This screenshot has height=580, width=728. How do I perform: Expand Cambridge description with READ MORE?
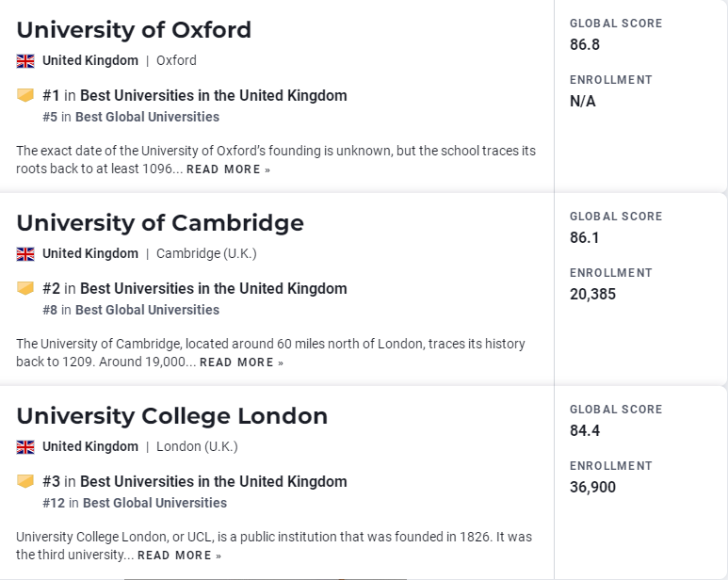241,362
